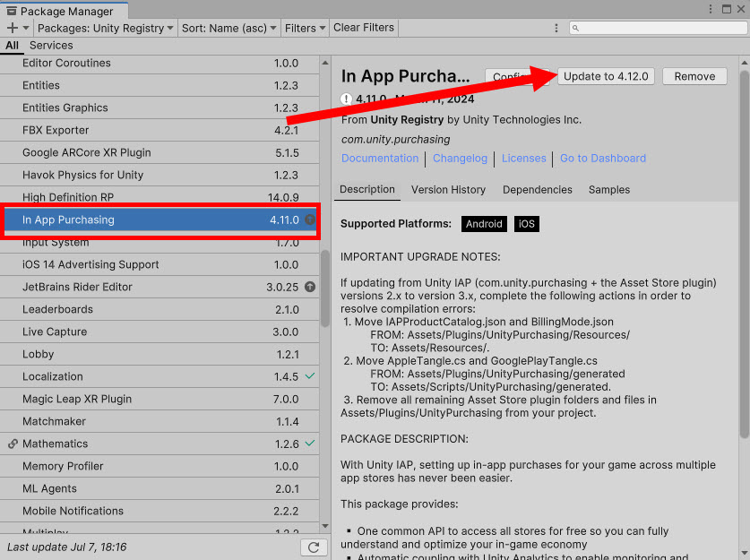Select the Matchmaker package

159,422
